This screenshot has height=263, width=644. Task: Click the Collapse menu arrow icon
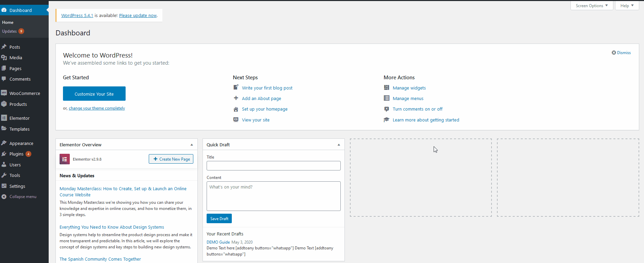[4, 197]
